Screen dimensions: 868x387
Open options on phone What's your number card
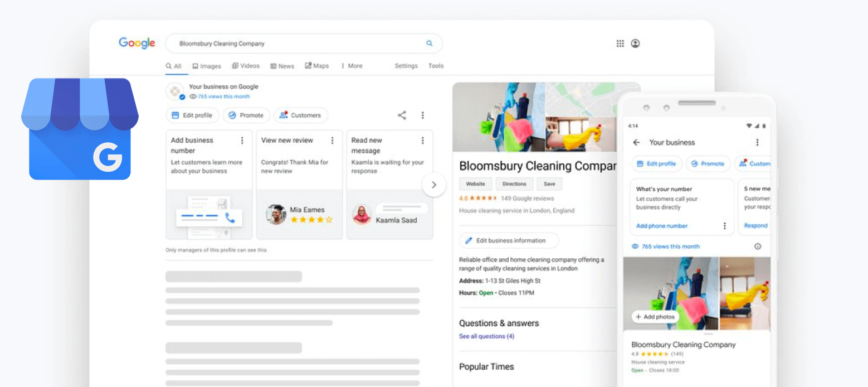(725, 226)
